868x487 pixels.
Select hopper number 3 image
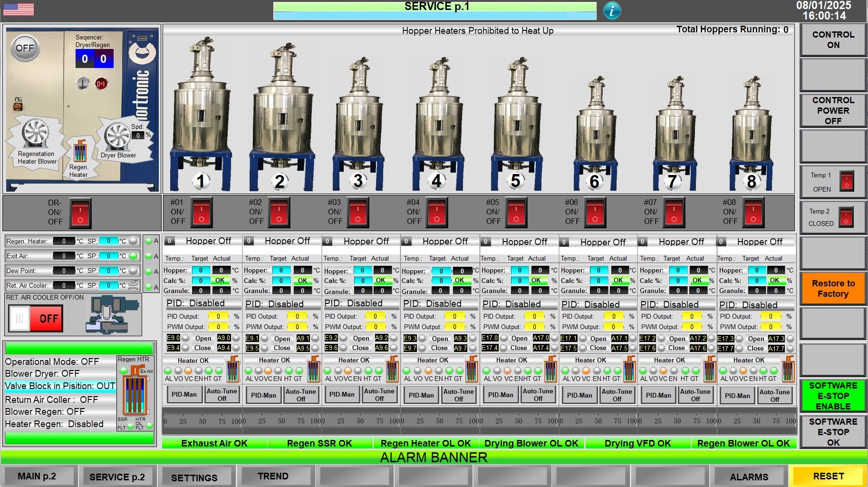[358, 124]
